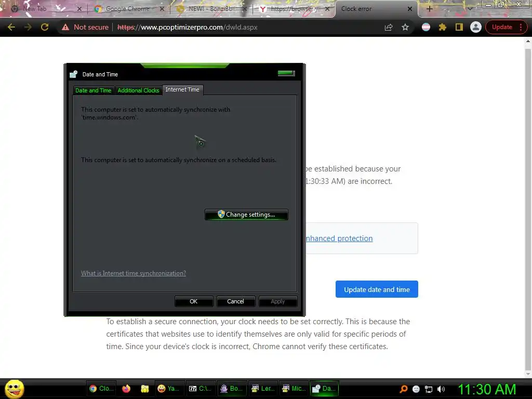Click the Date and Time dialog title icon
Viewport: 532px width, 399px height.
pyautogui.click(x=74, y=74)
